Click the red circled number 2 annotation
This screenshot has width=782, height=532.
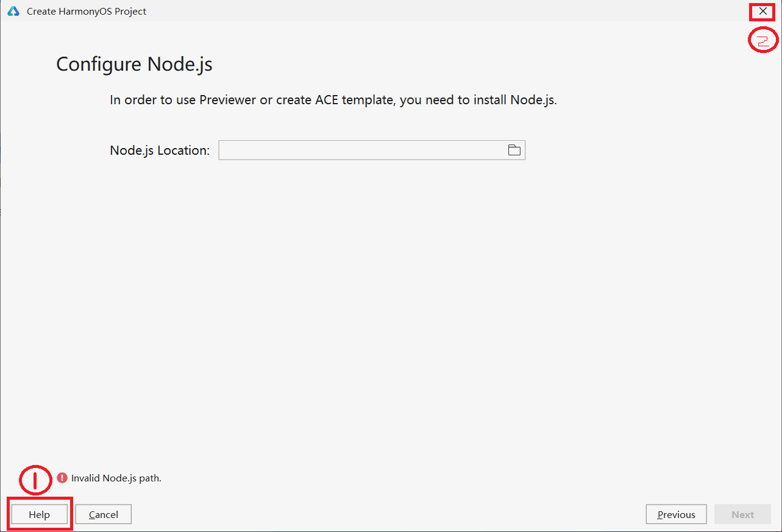762,41
